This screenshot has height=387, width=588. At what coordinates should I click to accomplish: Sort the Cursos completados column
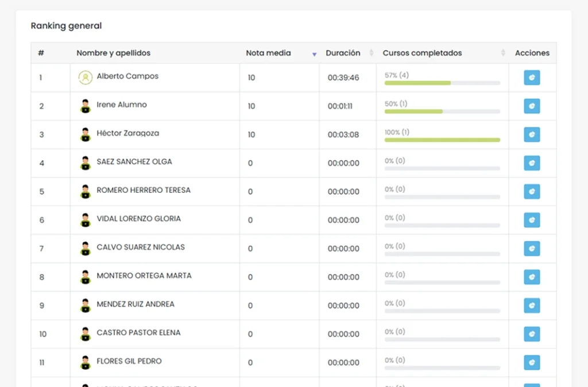(x=503, y=53)
